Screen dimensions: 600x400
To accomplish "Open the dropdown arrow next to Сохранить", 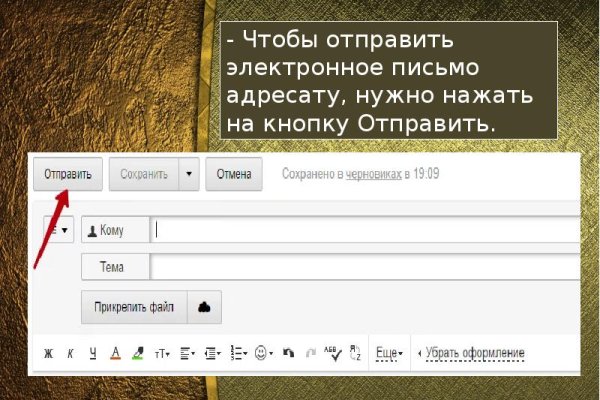I will pyautogui.click(x=188, y=173).
